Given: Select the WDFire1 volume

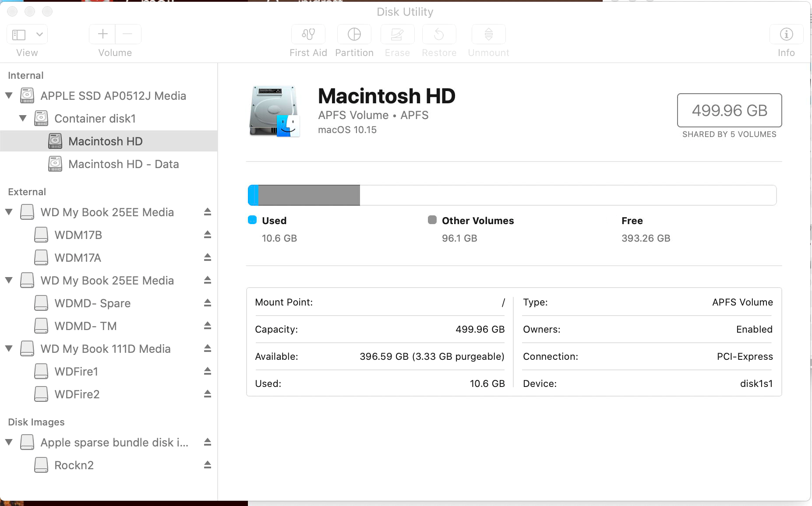Looking at the screenshot, I should tap(109, 371).
